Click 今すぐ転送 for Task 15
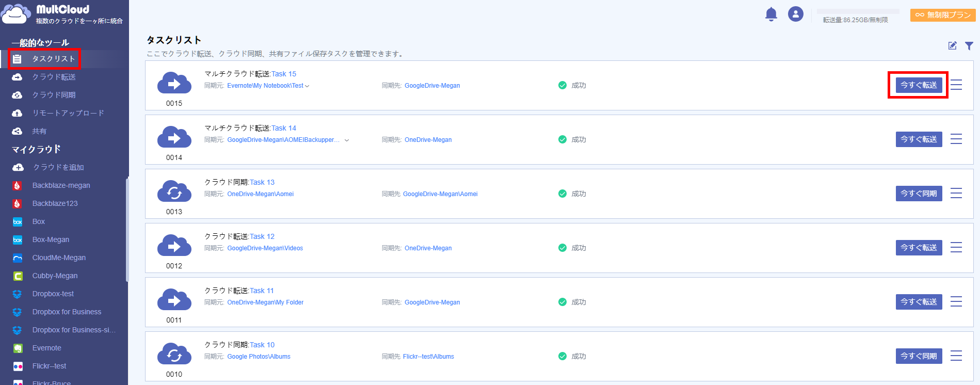Image resolution: width=980 pixels, height=385 pixels. (919, 85)
